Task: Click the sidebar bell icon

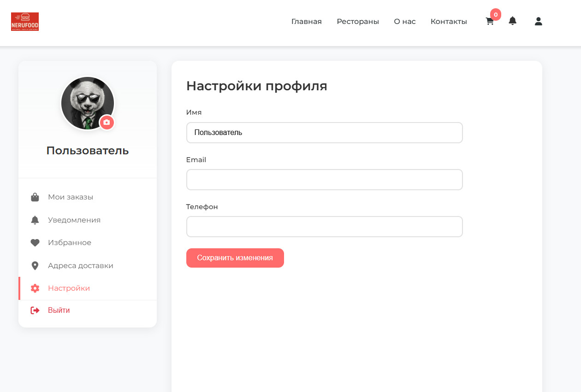Action: pos(35,220)
